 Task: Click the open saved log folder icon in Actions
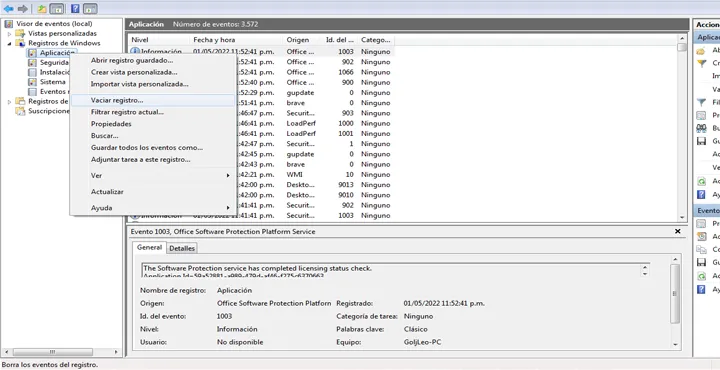[701, 51]
